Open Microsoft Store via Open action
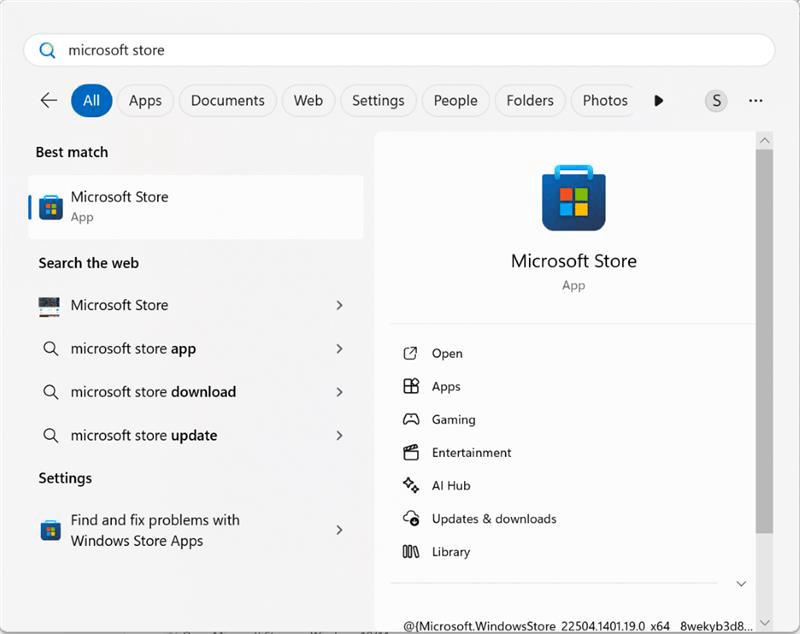Screen dimensions: 800x634 point(447,353)
